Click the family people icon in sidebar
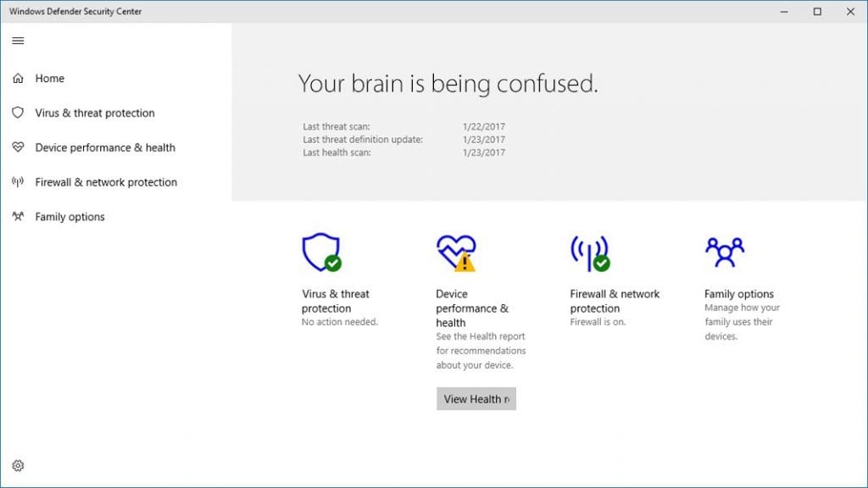The height and width of the screenshot is (488, 868). coord(18,216)
